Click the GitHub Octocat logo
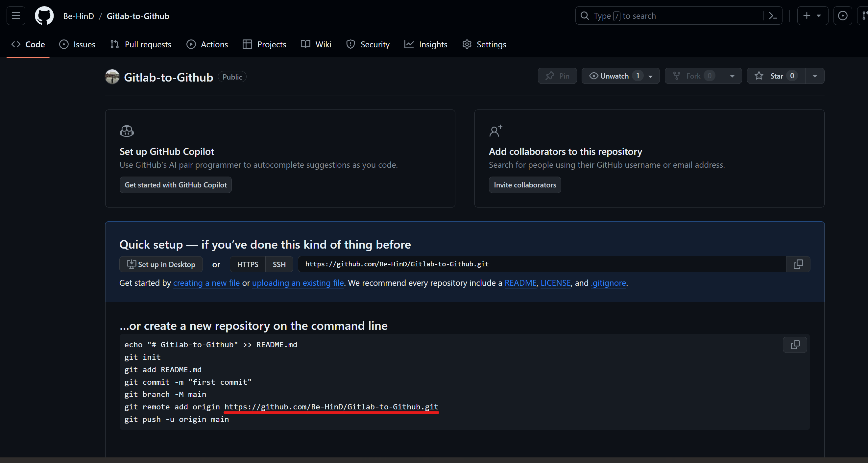This screenshot has width=868, height=463. [44, 15]
